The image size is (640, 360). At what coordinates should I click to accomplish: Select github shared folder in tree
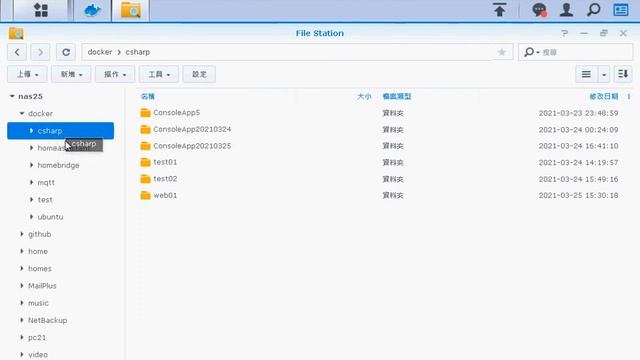[x=40, y=234]
